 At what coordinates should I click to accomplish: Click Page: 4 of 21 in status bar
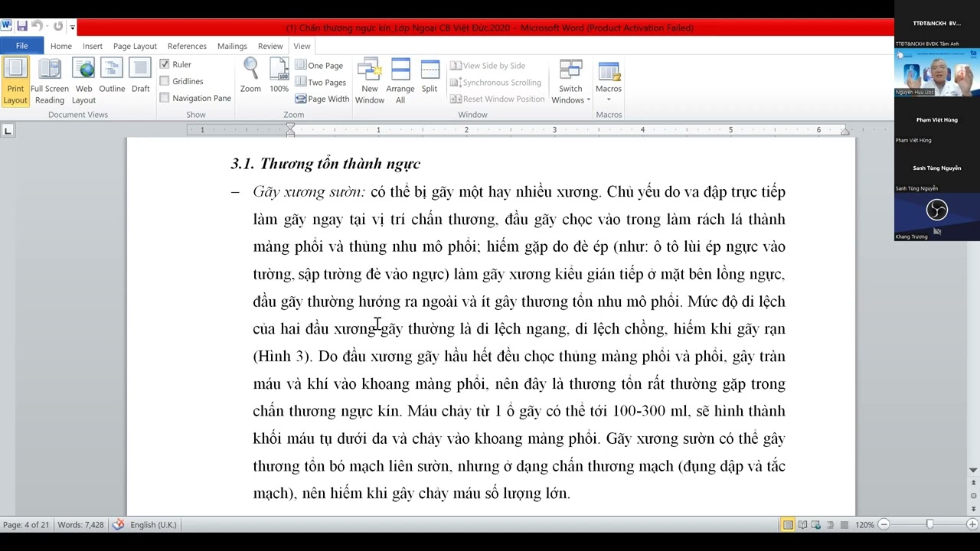[26, 525]
